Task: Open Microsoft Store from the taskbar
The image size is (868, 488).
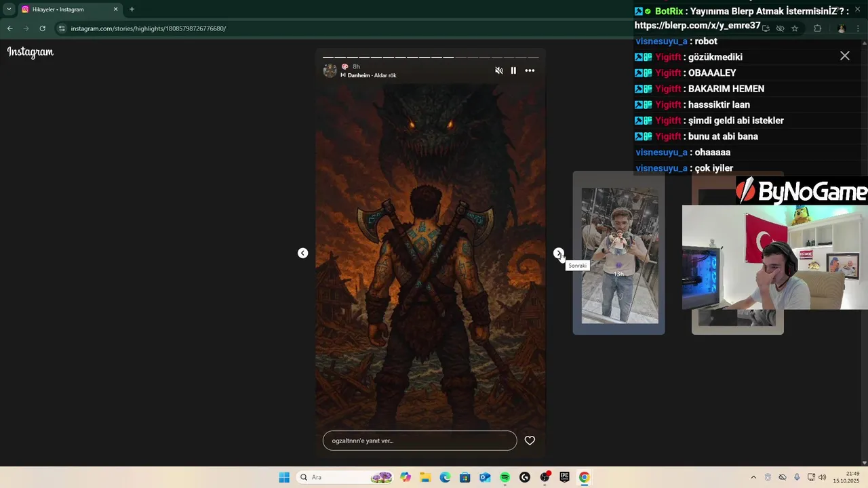Action: pyautogui.click(x=465, y=477)
